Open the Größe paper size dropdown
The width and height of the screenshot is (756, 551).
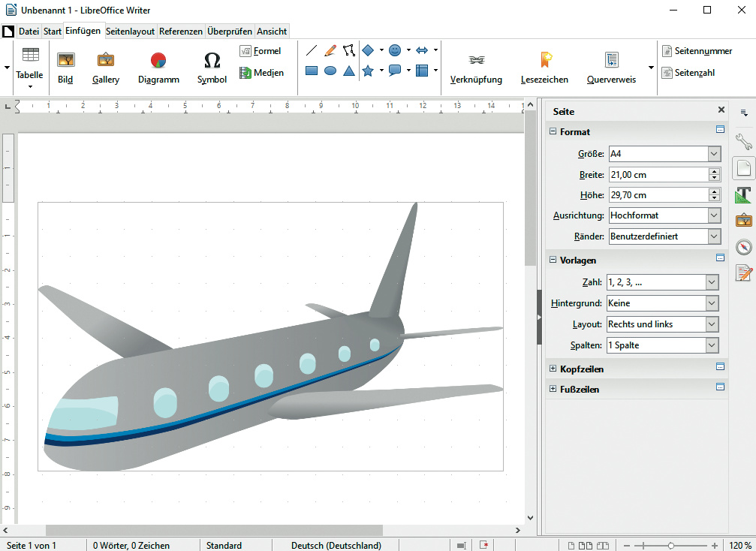coord(713,154)
